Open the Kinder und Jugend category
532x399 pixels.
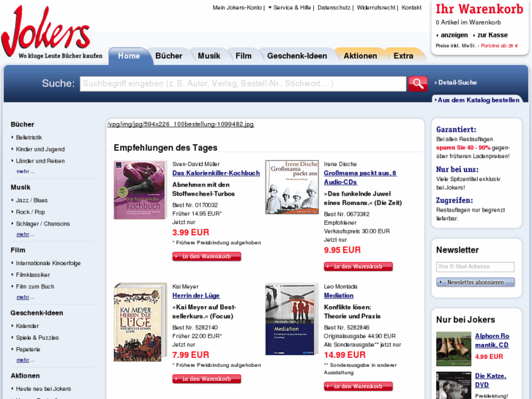[x=40, y=149]
